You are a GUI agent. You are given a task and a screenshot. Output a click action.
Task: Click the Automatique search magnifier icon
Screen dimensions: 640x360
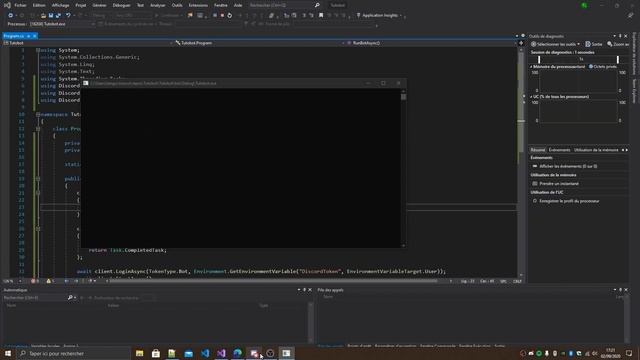pyautogui.click(x=70, y=298)
